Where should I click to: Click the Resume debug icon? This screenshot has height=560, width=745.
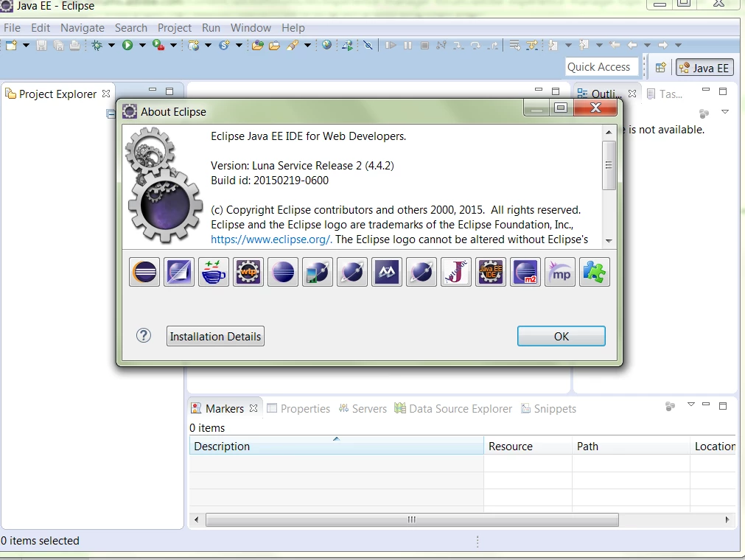tap(391, 45)
